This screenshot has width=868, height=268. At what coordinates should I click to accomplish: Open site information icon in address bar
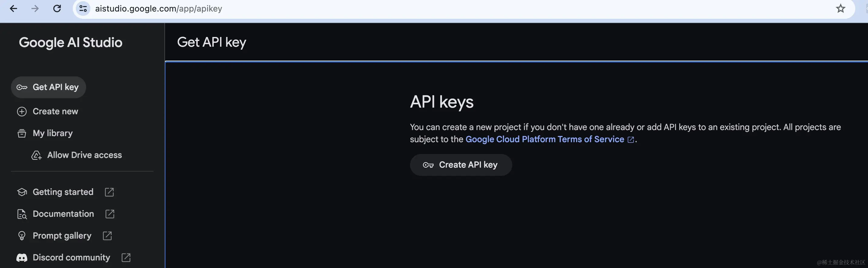coord(83,8)
